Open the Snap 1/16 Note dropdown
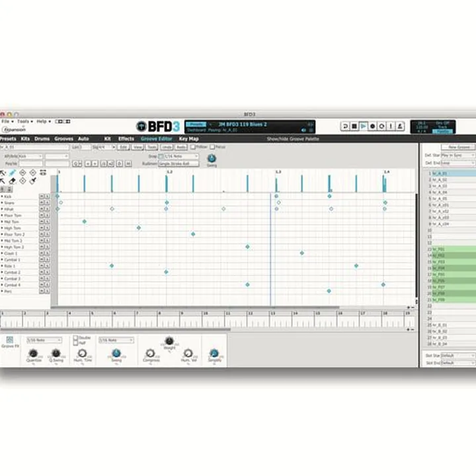This screenshot has height=476, width=476. (x=181, y=156)
